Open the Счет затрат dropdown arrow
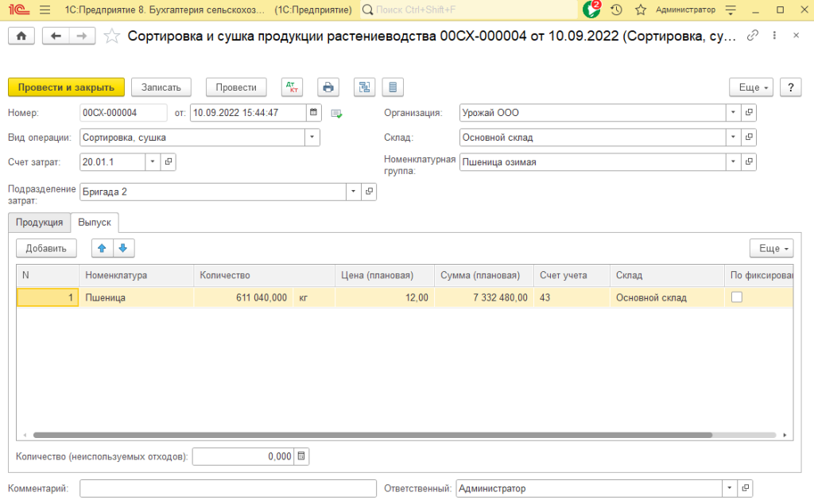 152,162
